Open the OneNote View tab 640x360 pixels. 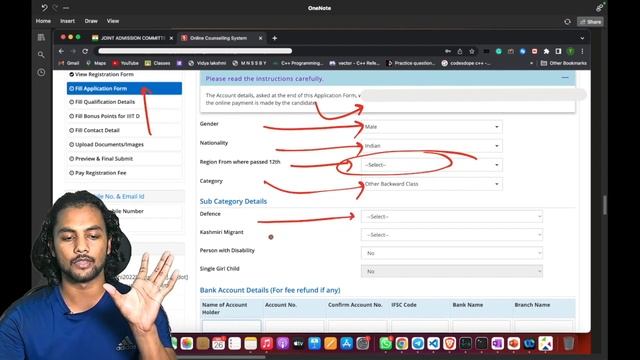(x=113, y=21)
